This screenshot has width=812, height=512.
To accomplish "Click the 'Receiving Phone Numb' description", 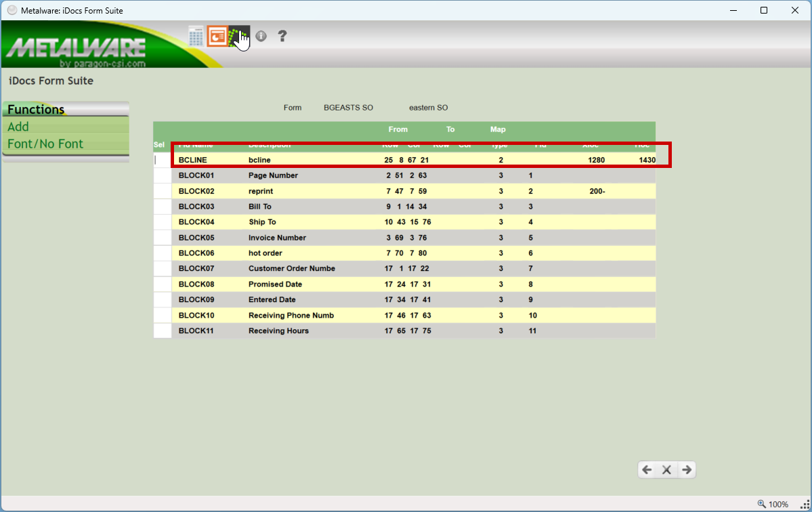I will (291, 316).
